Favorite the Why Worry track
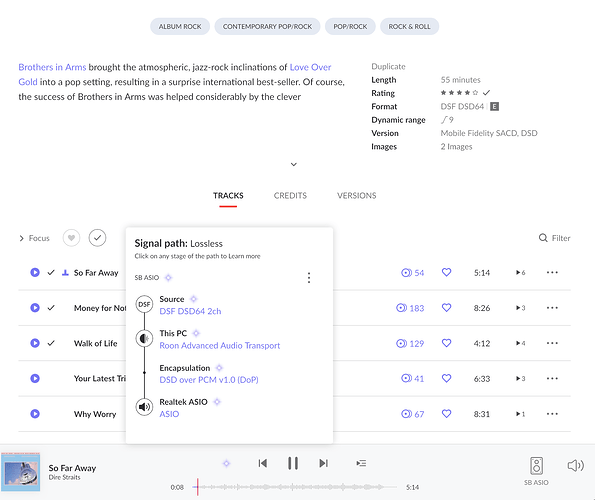This screenshot has height=500, width=595. pos(446,414)
